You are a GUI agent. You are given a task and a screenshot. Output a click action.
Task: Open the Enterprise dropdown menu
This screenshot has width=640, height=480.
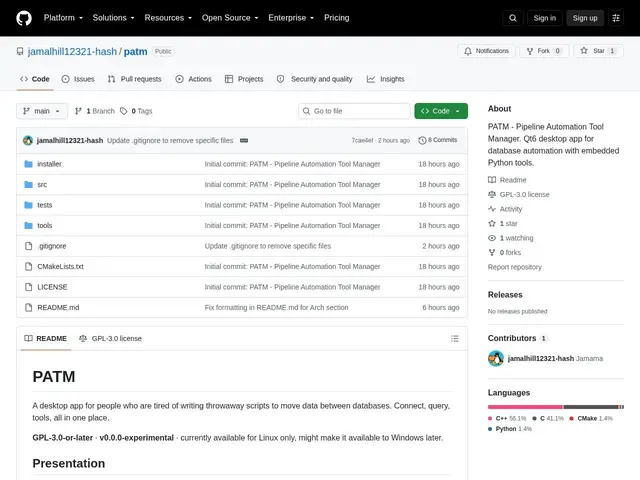[291, 18]
